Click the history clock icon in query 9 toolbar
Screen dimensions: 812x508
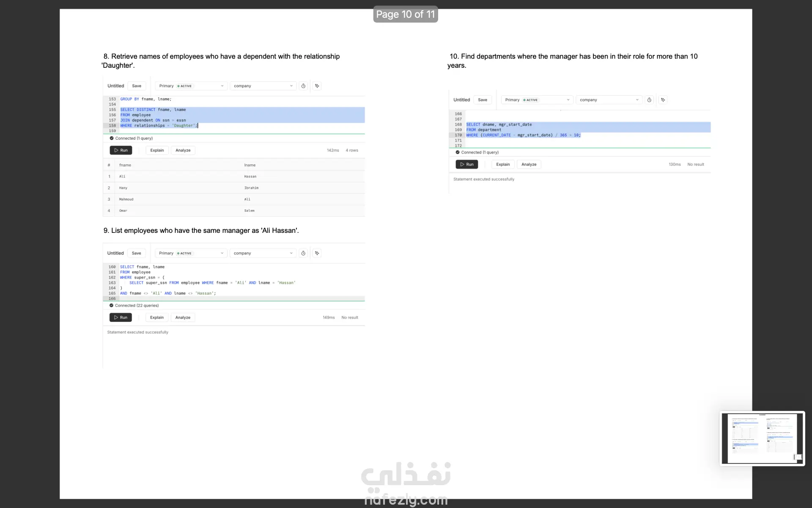tap(303, 253)
